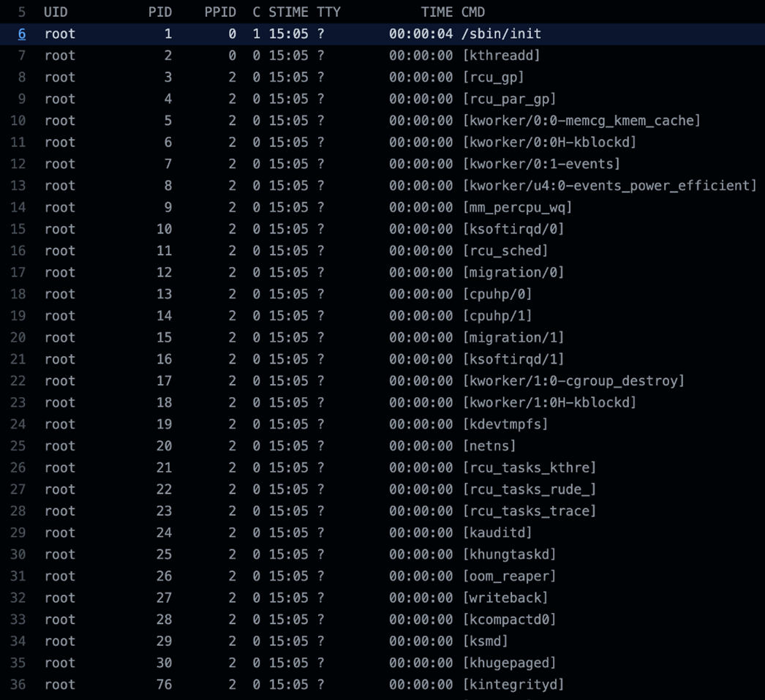Click [rcu_tasks_rude_] command text
Screen dimensions: 765x700
click(530, 489)
